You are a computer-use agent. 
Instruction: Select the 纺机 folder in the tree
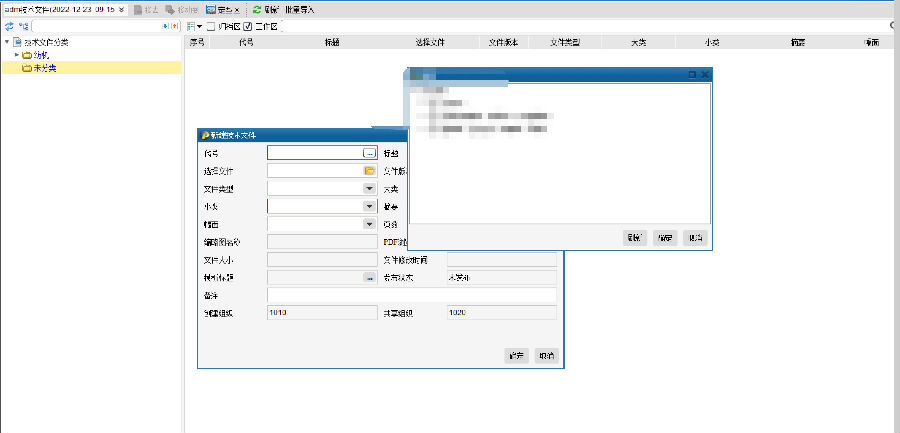click(x=40, y=55)
